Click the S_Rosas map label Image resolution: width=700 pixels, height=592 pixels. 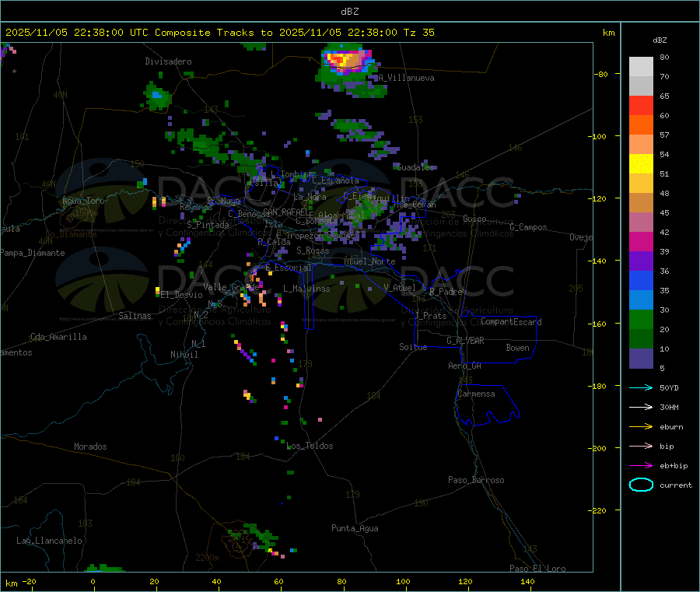[313, 250]
